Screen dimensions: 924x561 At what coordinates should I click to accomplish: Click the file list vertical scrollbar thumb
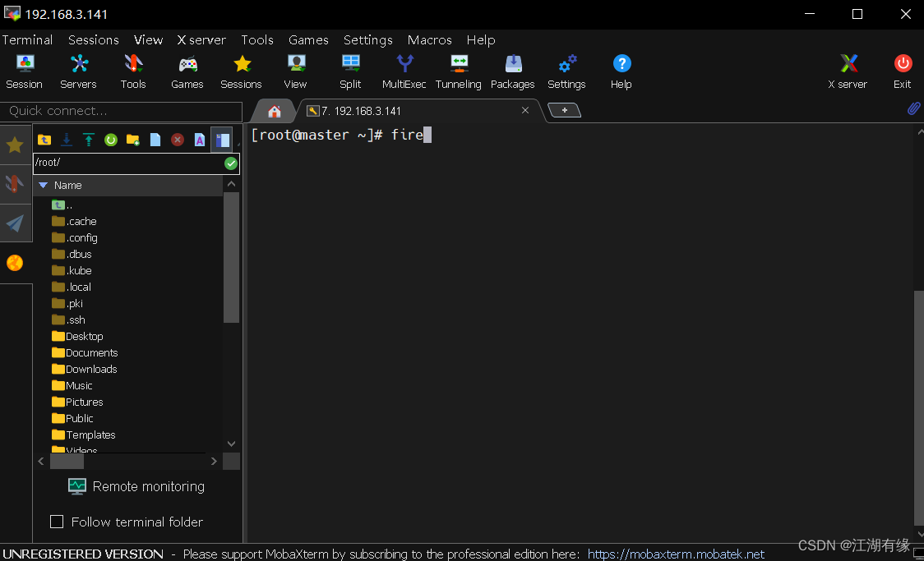[232, 258]
